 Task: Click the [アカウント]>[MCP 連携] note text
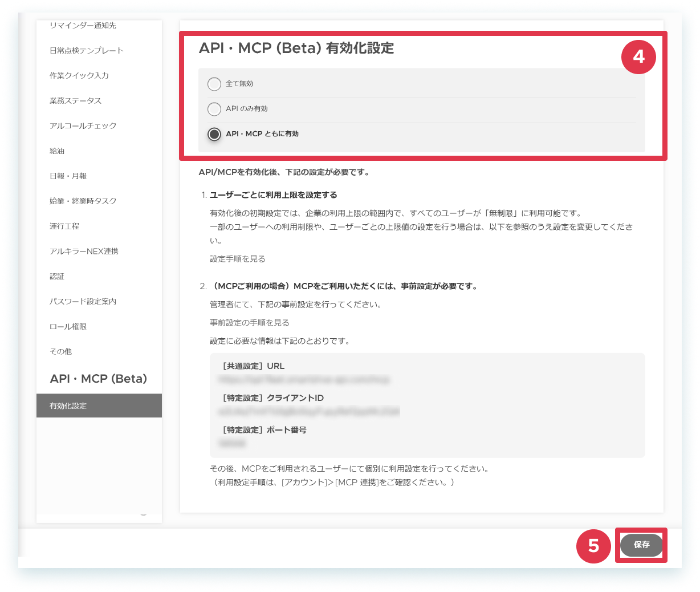[332, 482]
